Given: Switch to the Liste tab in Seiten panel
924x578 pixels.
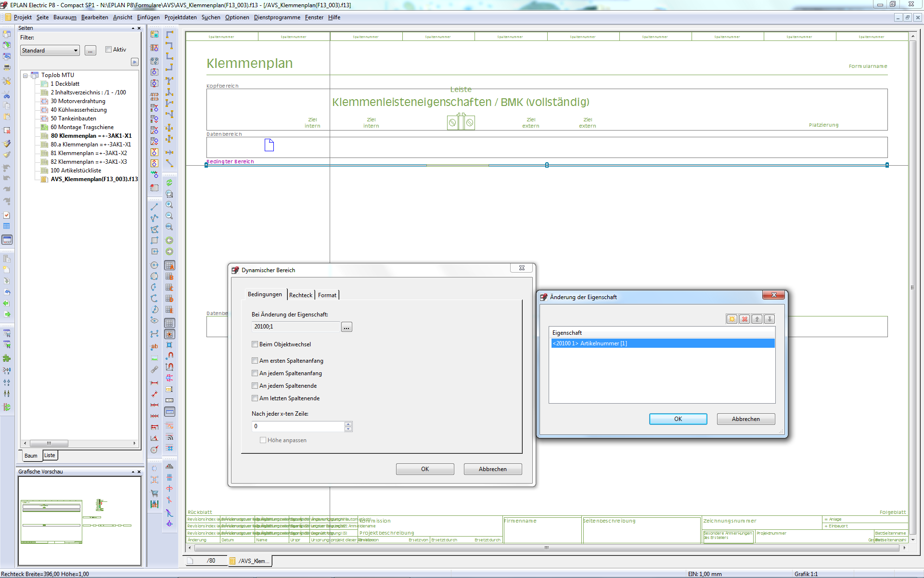Looking at the screenshot, I should point(50,455).
